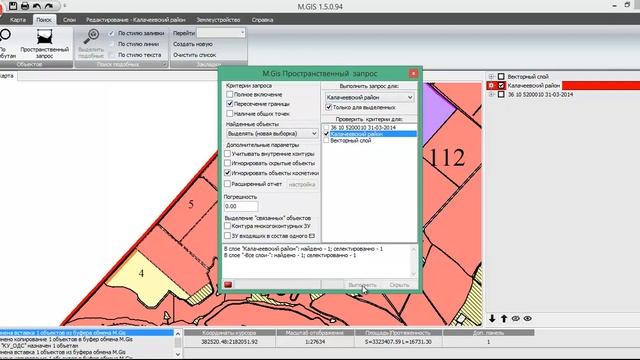
Task: Click the Save icon in quick access toolbar
Action: click(x=13, y=6)
